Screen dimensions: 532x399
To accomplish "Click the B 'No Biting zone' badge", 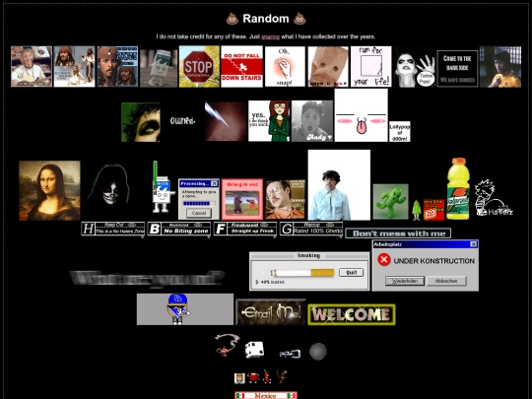I will 179,229.
